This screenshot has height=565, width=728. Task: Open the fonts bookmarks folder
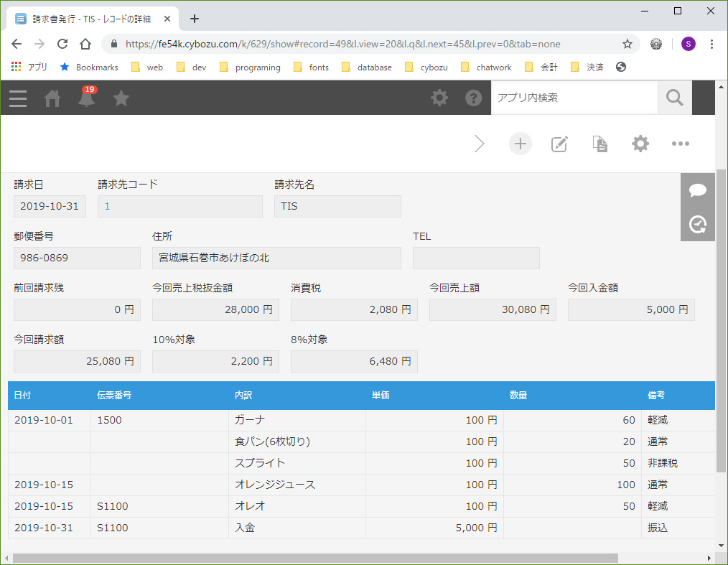[x=311, y=67]
